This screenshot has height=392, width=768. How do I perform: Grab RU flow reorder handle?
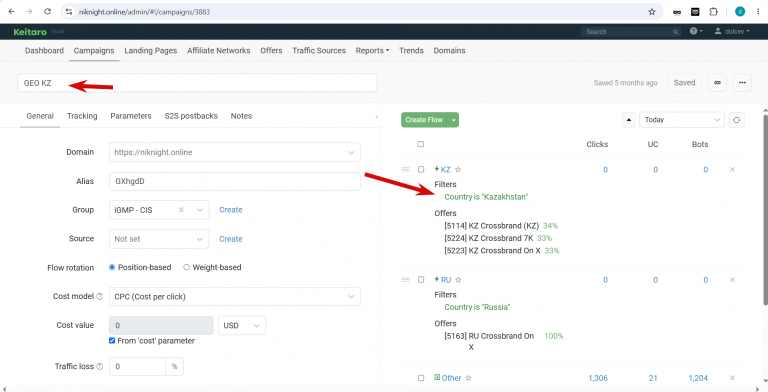click(x=406, y=280)
